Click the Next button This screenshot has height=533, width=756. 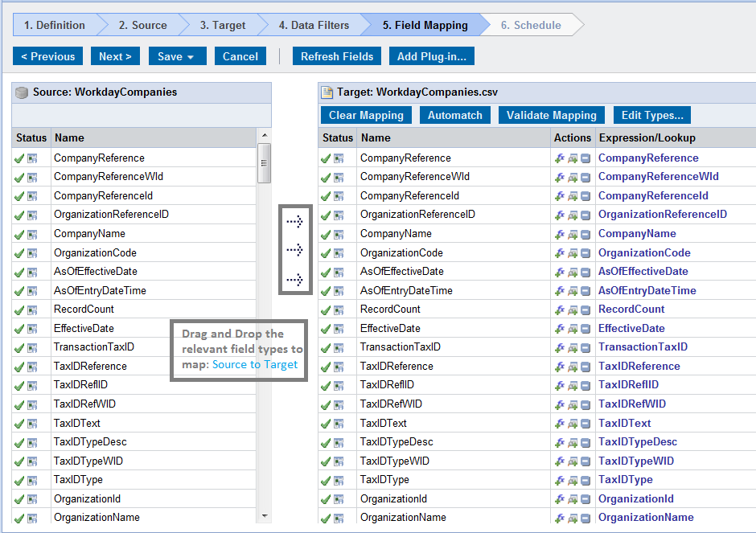coord(115,56)
